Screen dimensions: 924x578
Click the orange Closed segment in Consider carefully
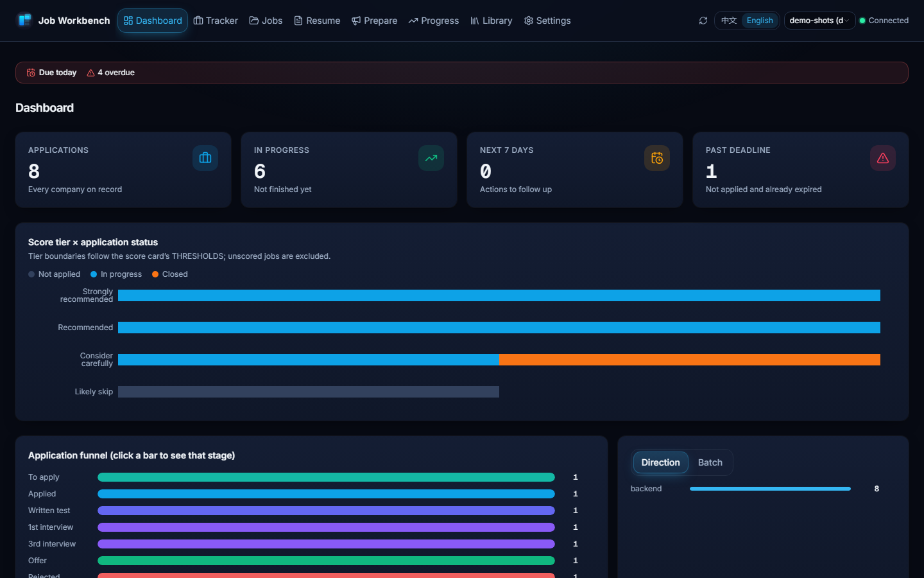coord(690,360)
